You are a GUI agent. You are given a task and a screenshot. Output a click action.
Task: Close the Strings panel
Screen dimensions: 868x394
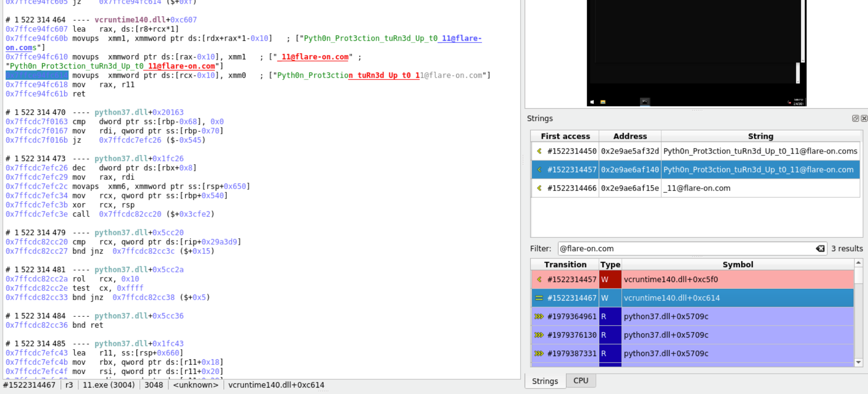click(864, 118)
